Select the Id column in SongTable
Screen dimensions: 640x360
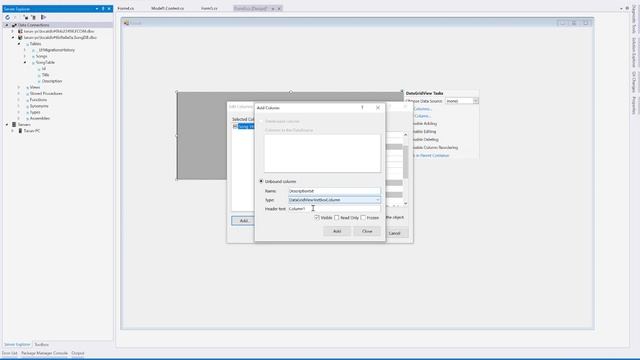tap(44, 69)
